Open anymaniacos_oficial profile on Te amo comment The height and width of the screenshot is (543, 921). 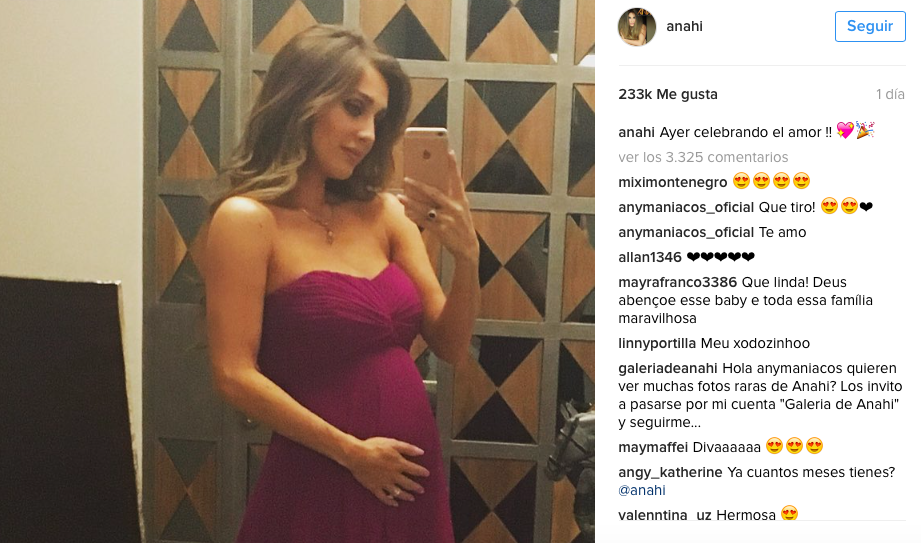[686, 232]
